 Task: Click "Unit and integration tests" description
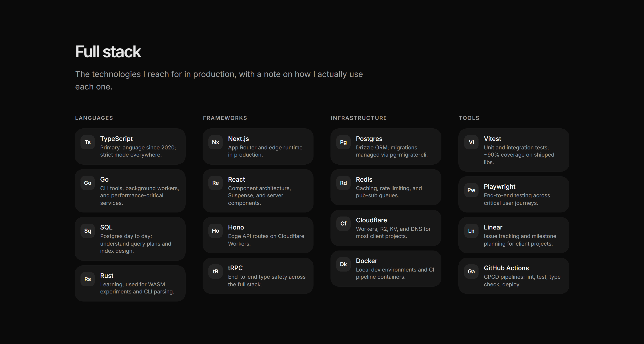point(519,155)
